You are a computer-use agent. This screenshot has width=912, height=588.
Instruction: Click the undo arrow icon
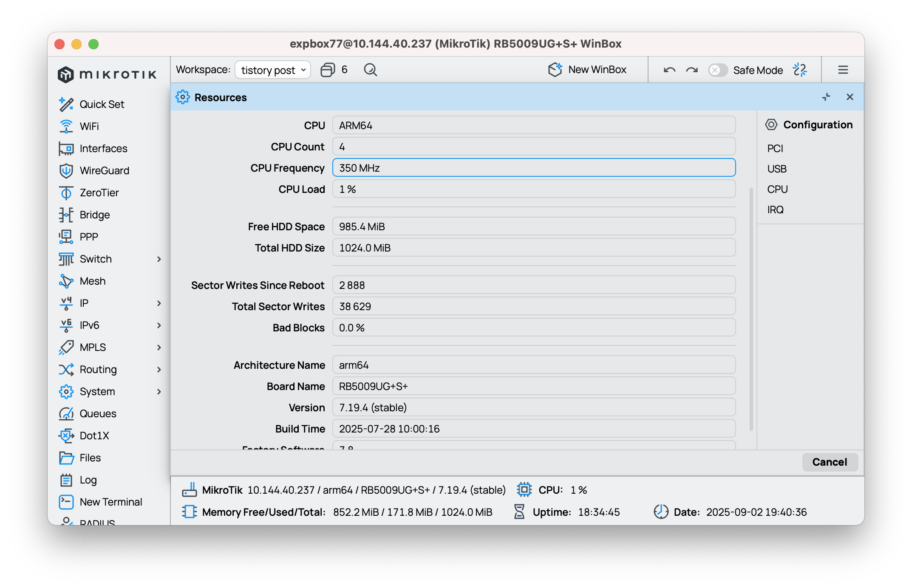pos(670,70)
